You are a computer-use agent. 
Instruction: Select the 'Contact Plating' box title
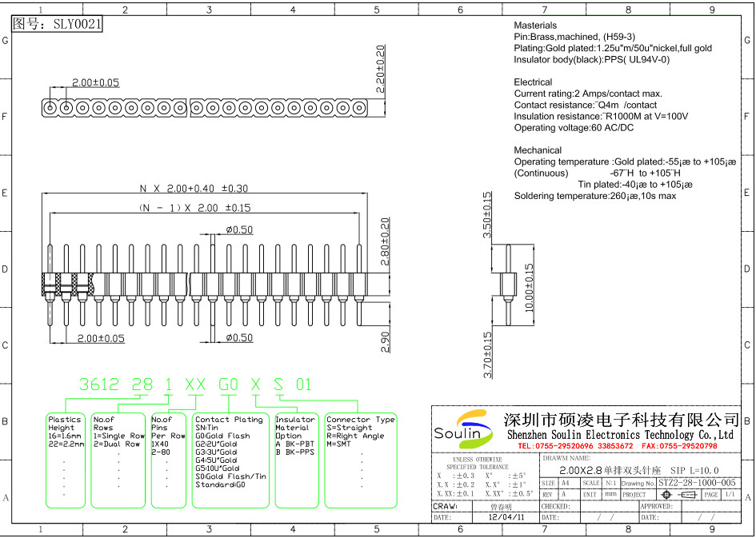(x=229, y=420)
